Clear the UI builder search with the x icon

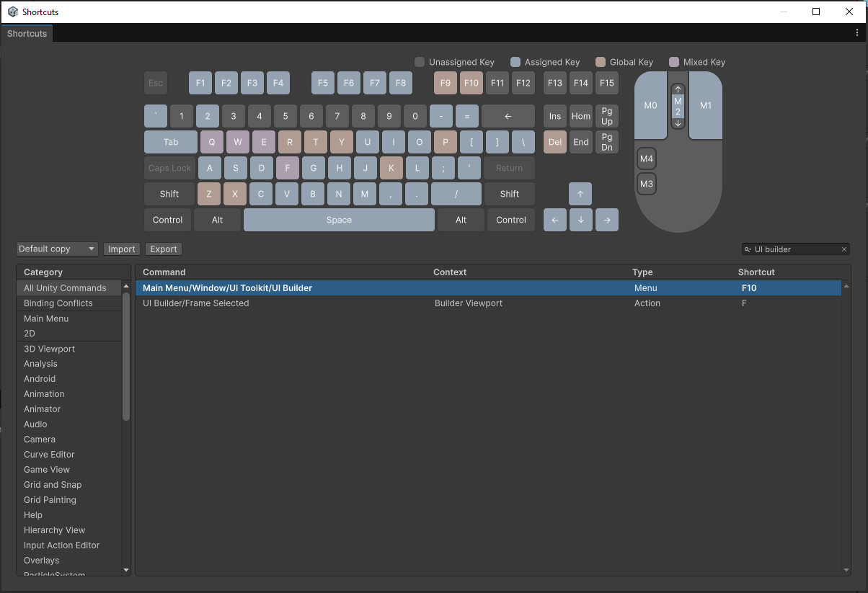(843, 249)
